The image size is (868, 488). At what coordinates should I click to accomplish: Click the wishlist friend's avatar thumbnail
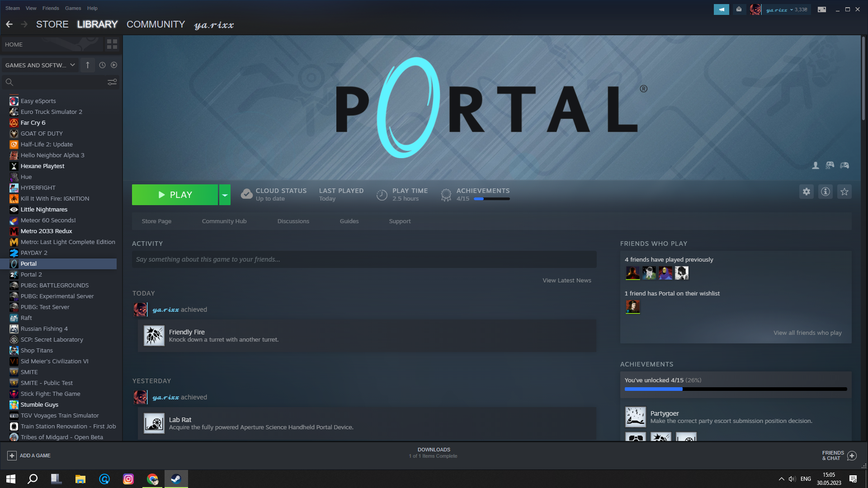(x=633, y=307)
